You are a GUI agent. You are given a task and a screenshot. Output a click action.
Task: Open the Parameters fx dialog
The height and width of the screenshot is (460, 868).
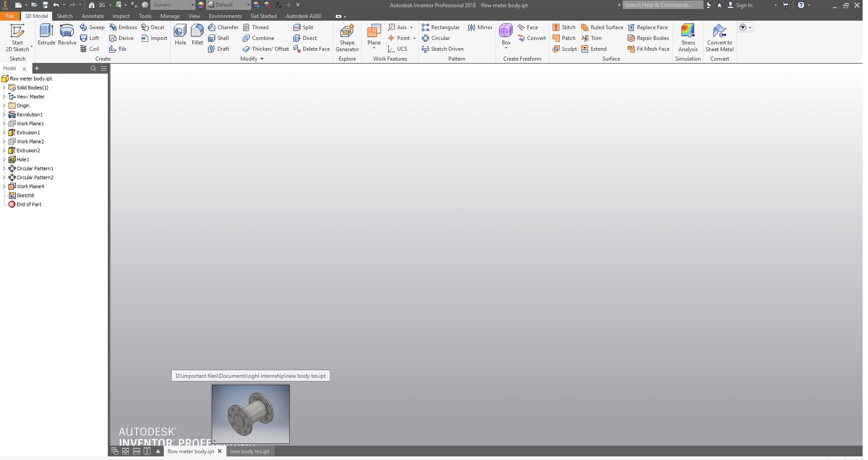point(278,5)
